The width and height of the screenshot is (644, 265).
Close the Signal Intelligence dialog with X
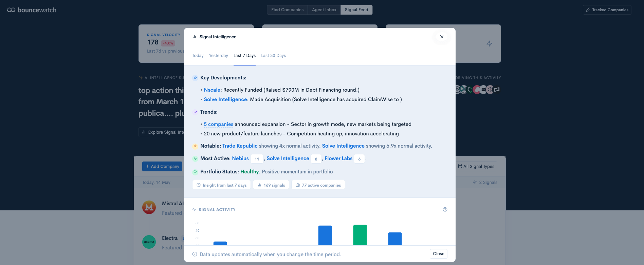pyautogui.click(x=442, y=37)
